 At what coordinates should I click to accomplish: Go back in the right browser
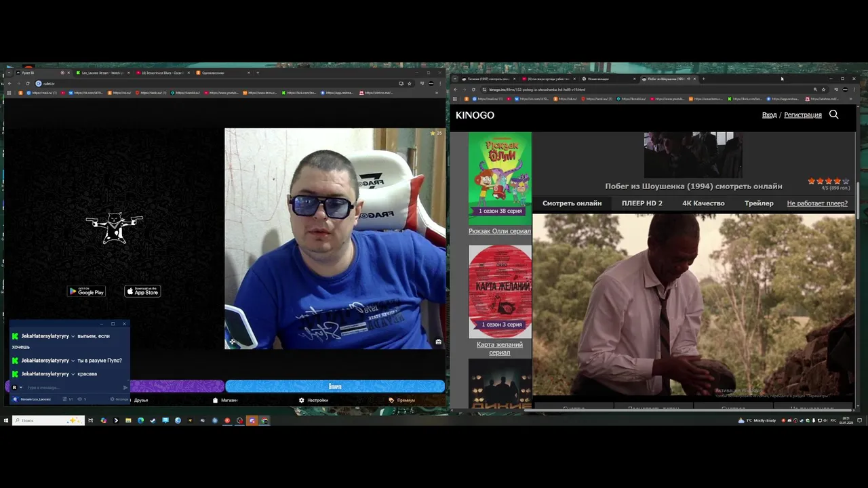(x=456, y=89)
